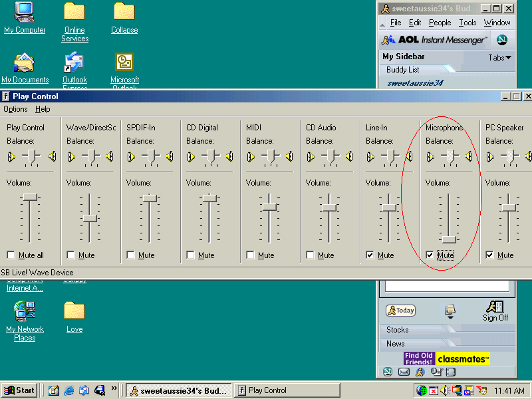Click the Start button

coord(19,390)
